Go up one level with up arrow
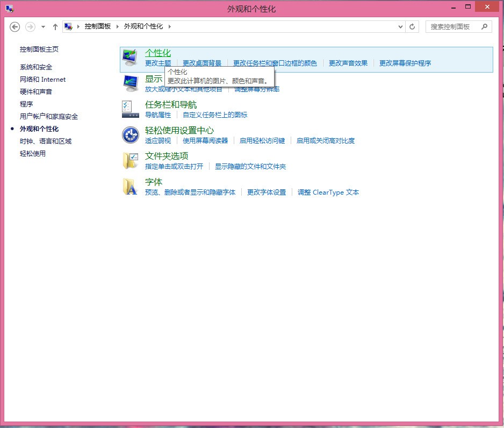This screenshot has height=428, width=504. 55,26
